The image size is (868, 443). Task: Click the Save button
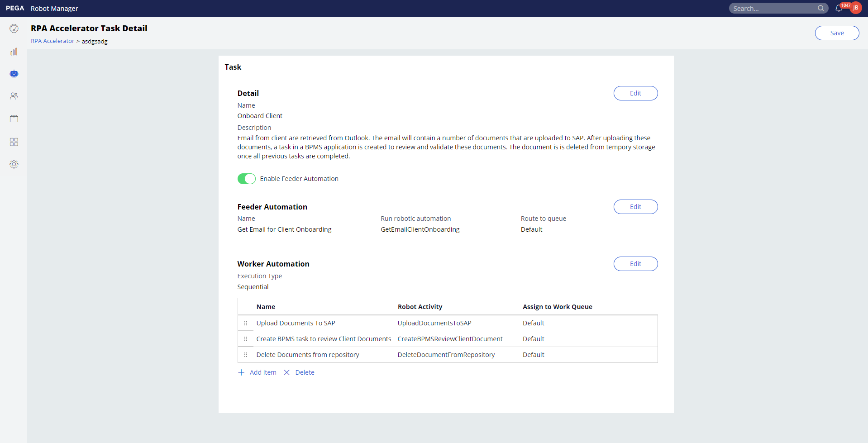pyautogui.click(x=837, y=33)
